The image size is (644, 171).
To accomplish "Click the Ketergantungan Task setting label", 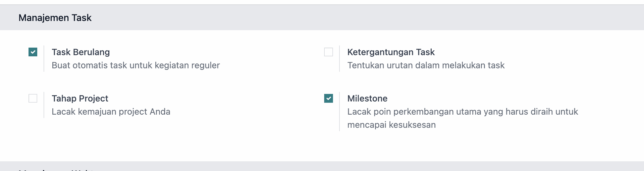I will 391,52.
